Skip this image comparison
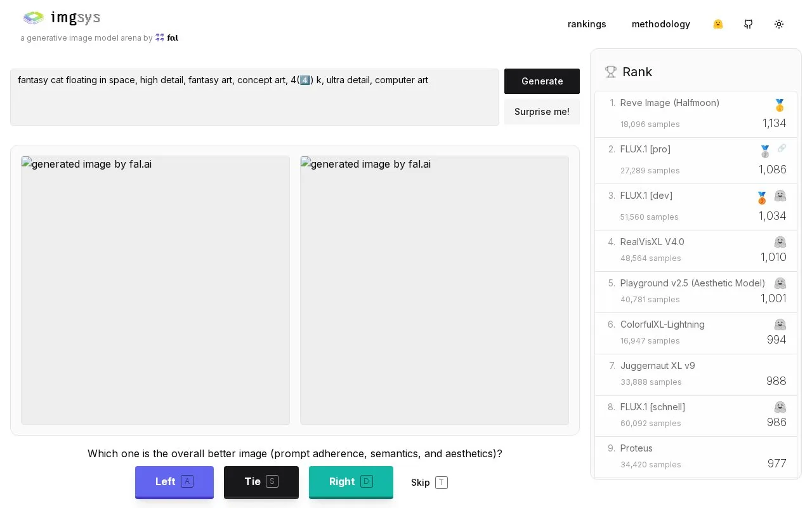 point(429,483)
